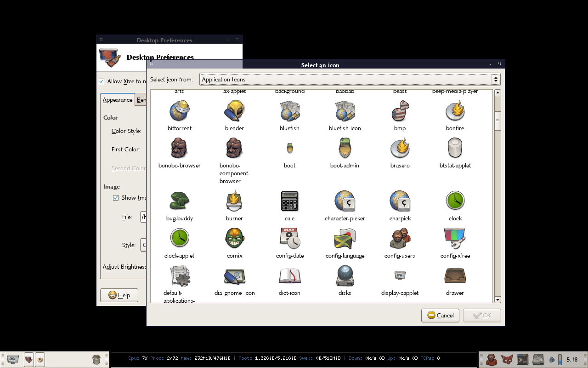Open the Behavior tab in Desktop Preferences

[x=141, y=100]
